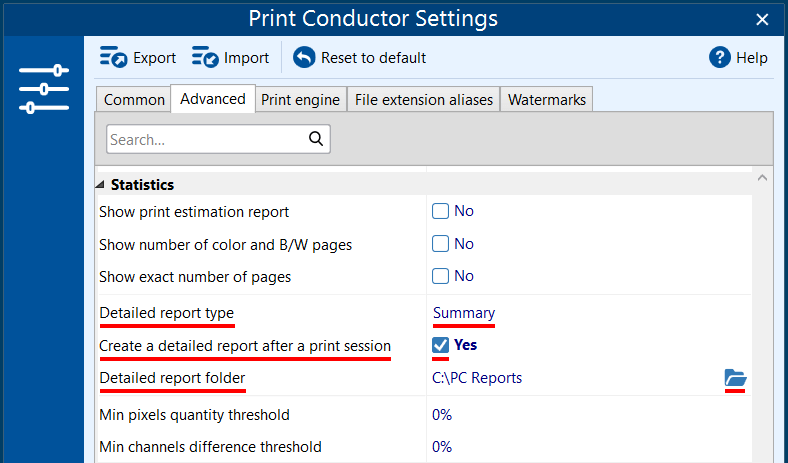The height and width of the screenshot is (463, 788).
Task: Select the Advanced tab
Action: click(213, 99)
